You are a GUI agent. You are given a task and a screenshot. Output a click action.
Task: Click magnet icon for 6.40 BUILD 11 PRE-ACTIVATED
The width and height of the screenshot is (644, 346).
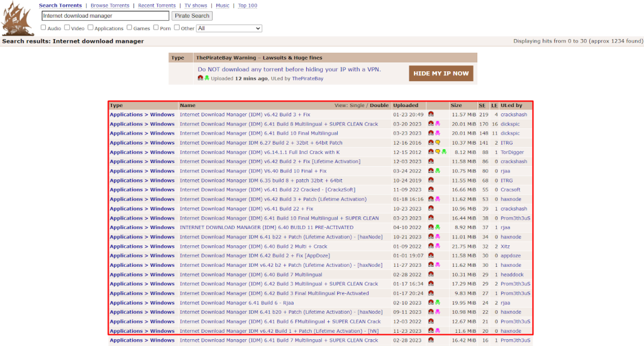point(431,227)
